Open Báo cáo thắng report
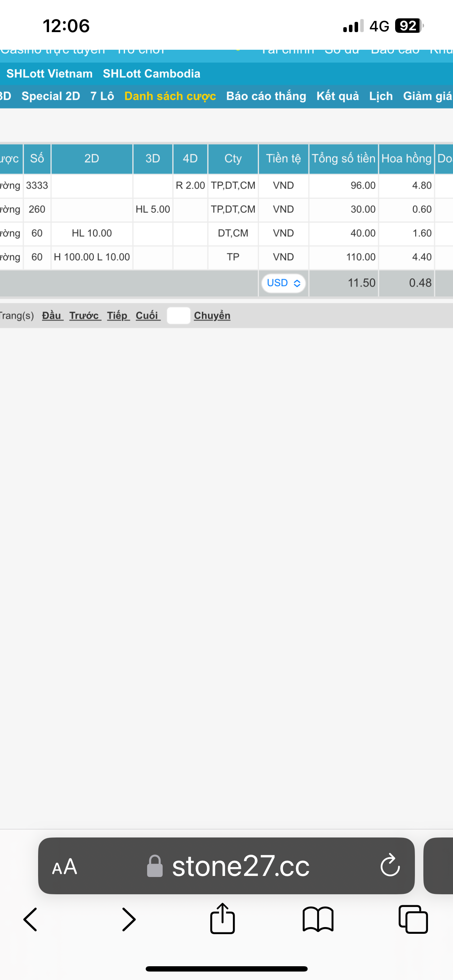The image size is (453, 980). click(266, 96)
